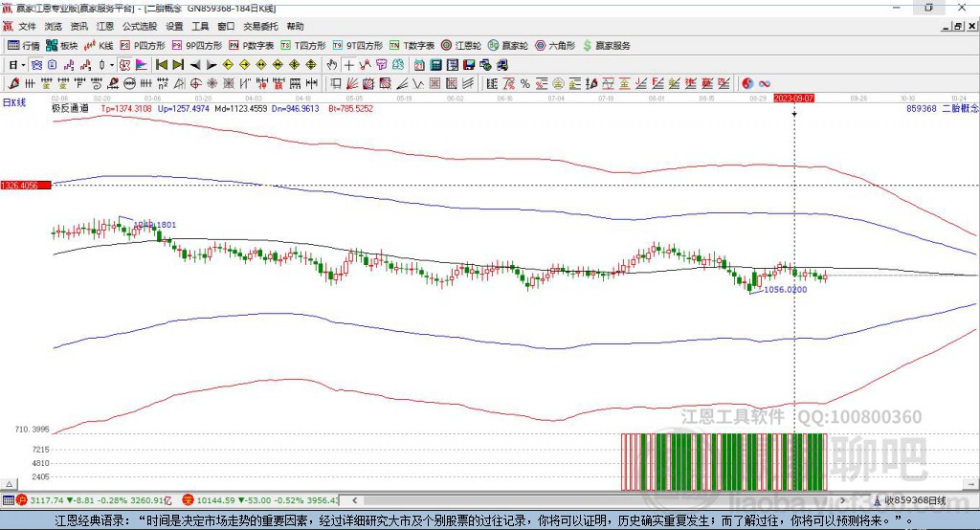
Task: Click the 2023-09-07 date marker
Action: pos(794,98)
